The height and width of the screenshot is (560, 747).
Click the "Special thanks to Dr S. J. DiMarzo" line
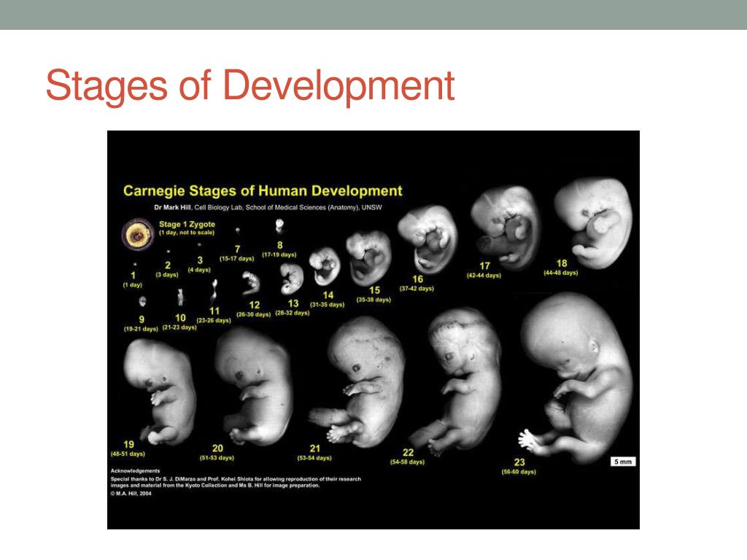coord(236,479)
